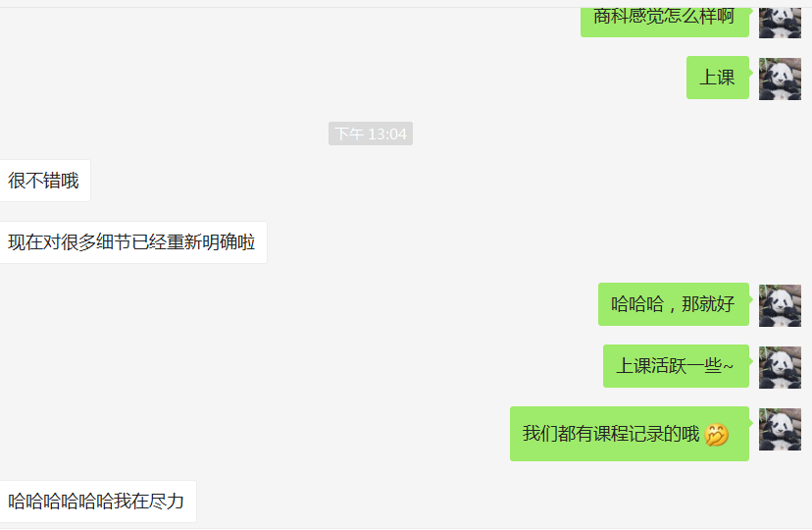The image size is (812, 530).
Task: Click the divider line above the chat history
Action: pos(406,7)
